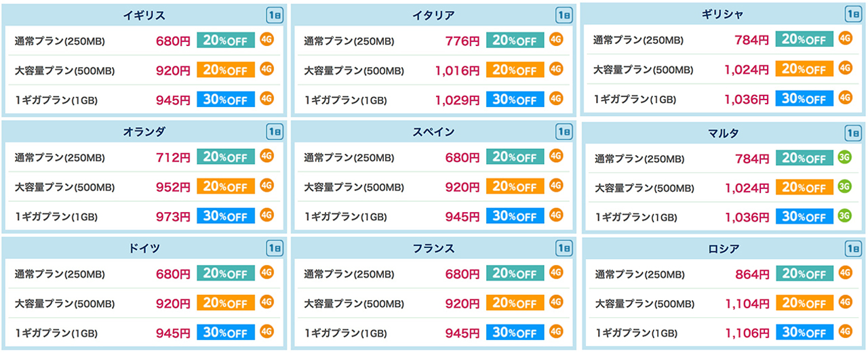Click the 大容量プラン(500MB) label under オランダ
Screen dimensions: 868x353
click(64, 186)
